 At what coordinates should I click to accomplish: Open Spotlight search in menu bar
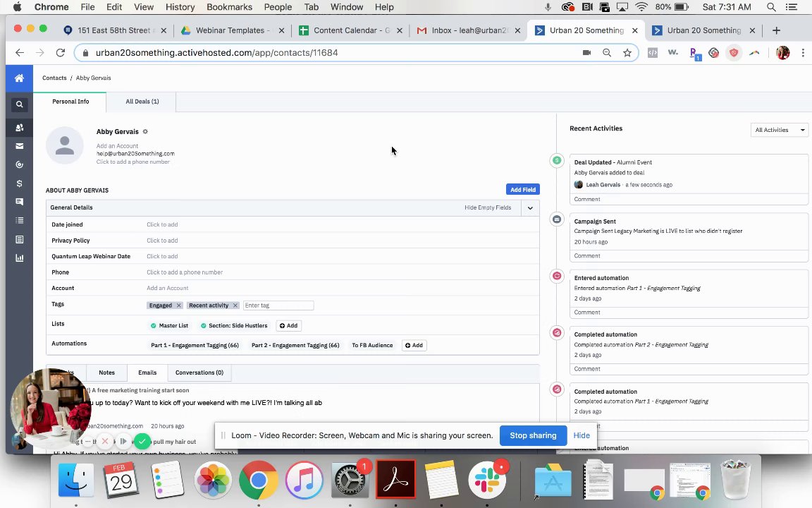coord(771,7)
